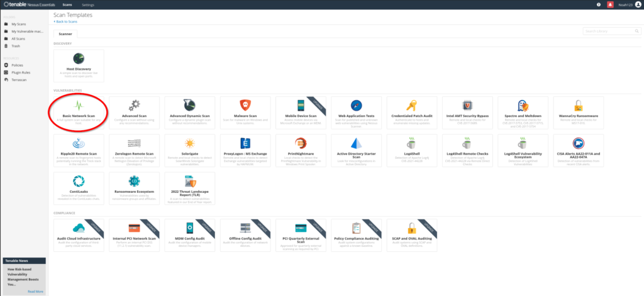The height and width of the screenshot is (296, 644).
Task: Open the Trash folder
Action: tap(16, 46)
